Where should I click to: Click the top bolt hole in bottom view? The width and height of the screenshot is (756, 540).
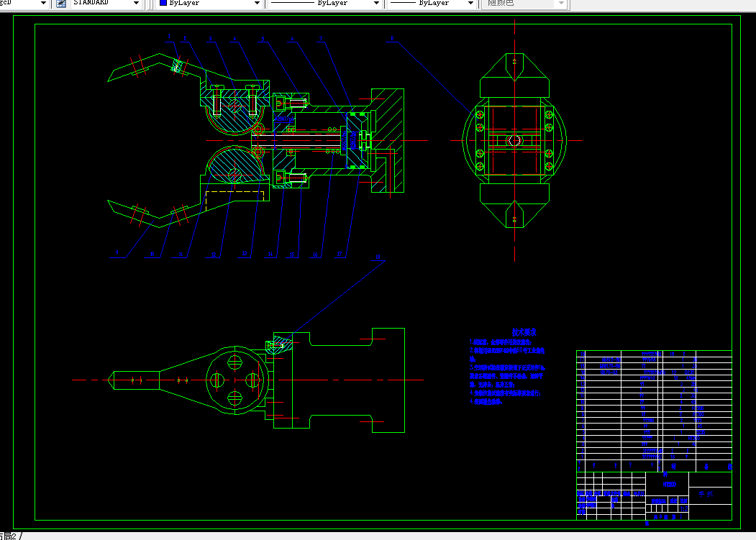click(234, 362)
